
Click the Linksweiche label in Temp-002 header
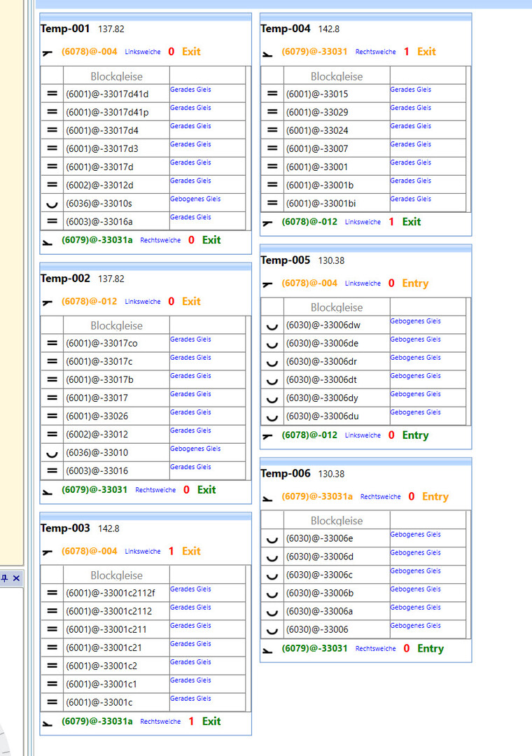pos(143,302)
